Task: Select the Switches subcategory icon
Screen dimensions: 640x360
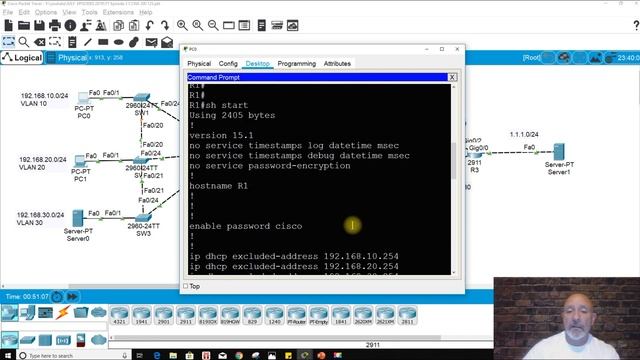Action: 27,340
